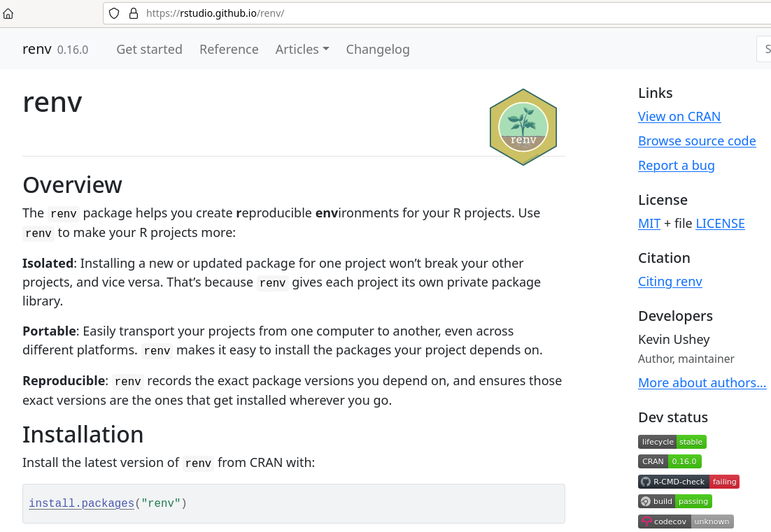Open the View on CRAN link
The width and height of the screenshot is (771, 532).
[679, 117]
